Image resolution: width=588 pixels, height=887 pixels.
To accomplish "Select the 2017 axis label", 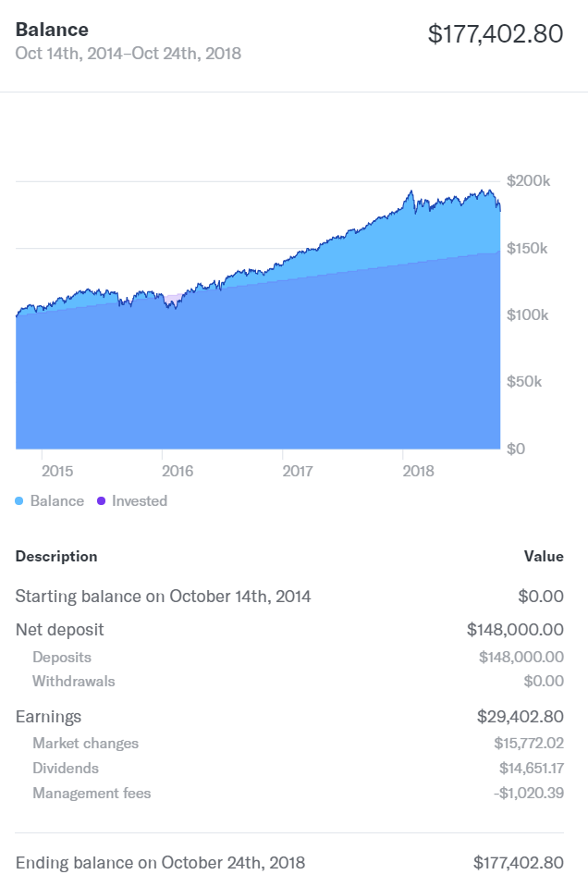I will point(298,471).
